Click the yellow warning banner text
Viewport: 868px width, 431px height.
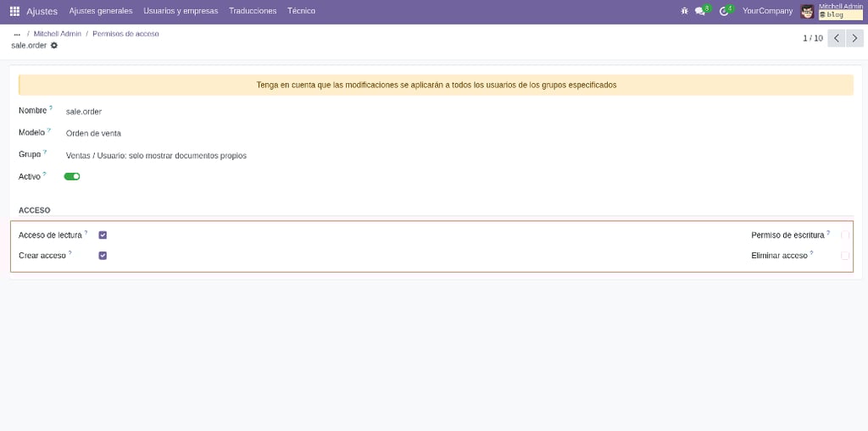437,86
